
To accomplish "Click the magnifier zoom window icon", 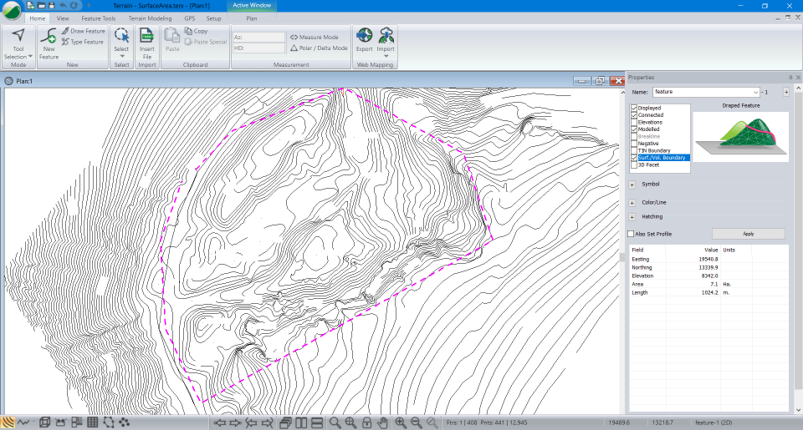I will 335,423.
